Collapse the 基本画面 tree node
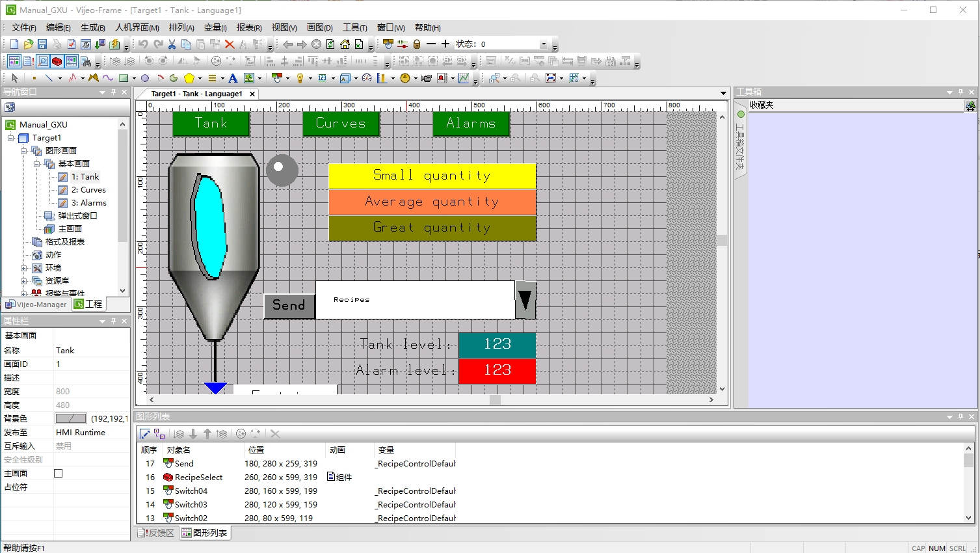Screen dimensions: 980x553 [x=37, y=164]
